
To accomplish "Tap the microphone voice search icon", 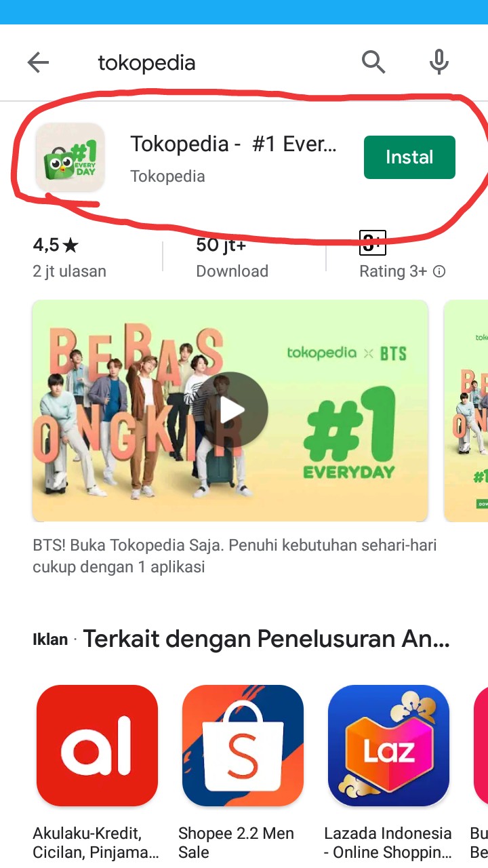I will point(439,62).
